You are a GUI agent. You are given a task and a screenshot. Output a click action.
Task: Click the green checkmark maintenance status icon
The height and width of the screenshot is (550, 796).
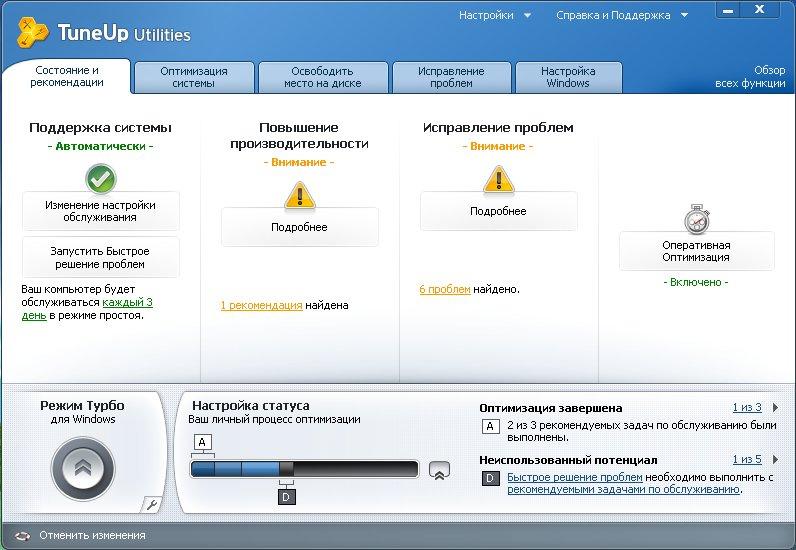[100, 178]
